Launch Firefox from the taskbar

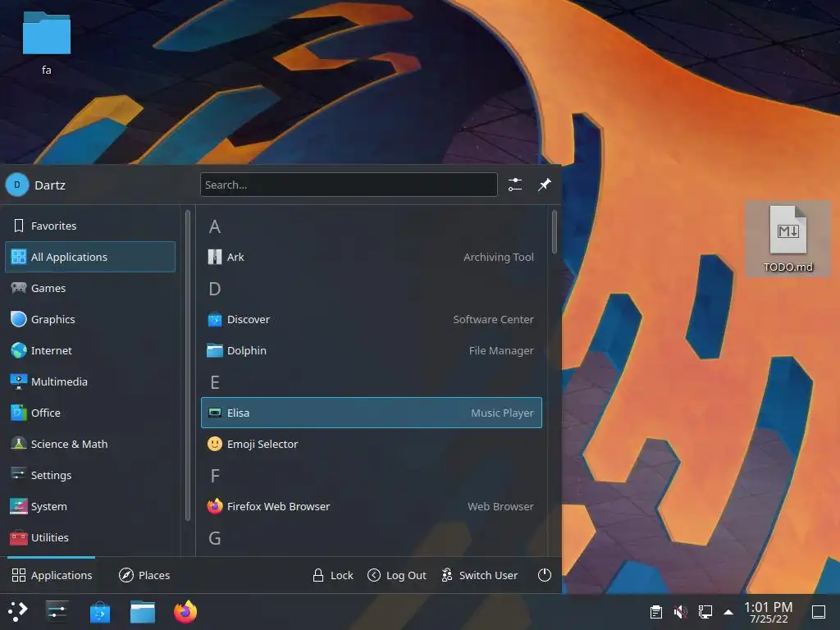[185, 611]
